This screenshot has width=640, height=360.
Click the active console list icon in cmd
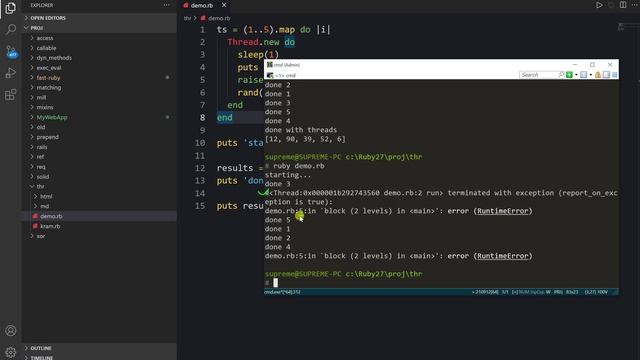[x=584, y=75]
